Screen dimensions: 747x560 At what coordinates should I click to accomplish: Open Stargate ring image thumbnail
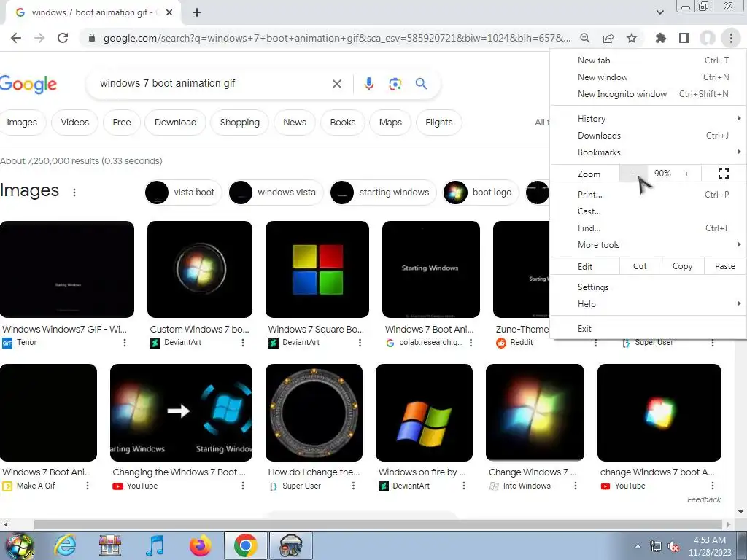(314, 413)
